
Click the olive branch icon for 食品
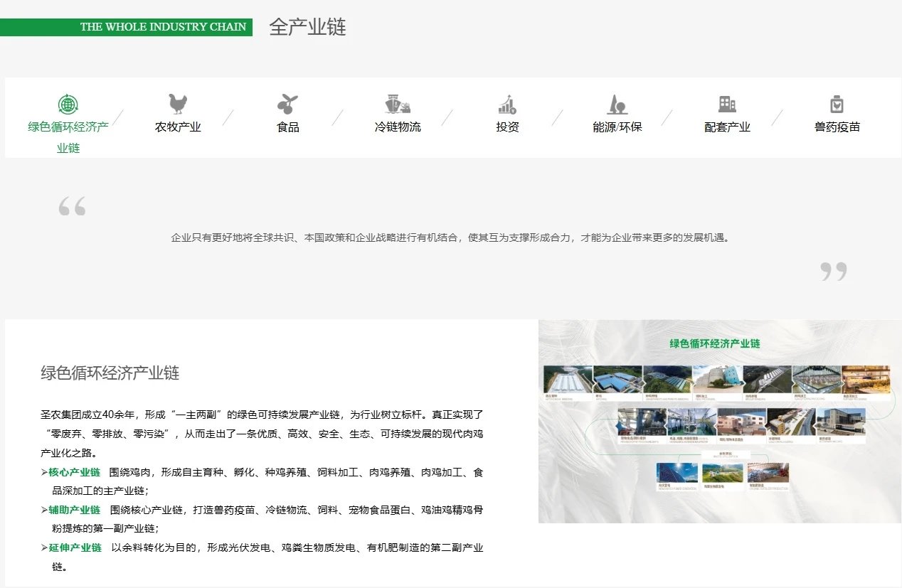tap(287, 104)
